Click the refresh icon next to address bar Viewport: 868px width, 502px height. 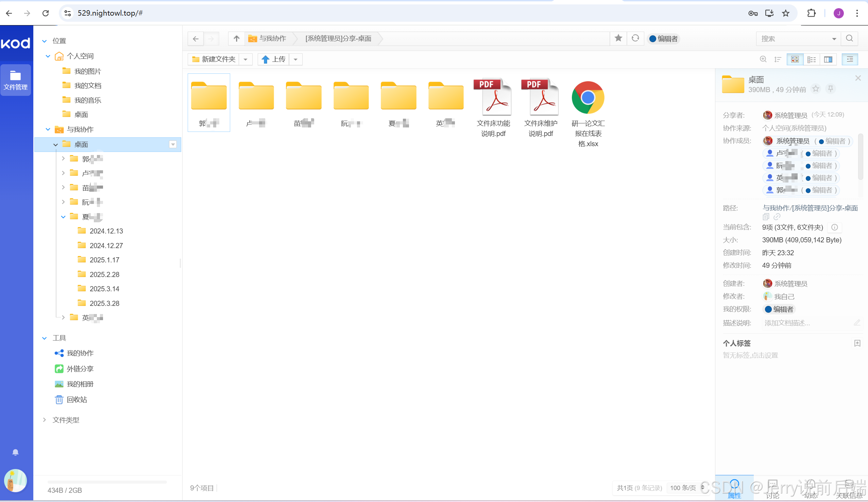pos(635,38)
